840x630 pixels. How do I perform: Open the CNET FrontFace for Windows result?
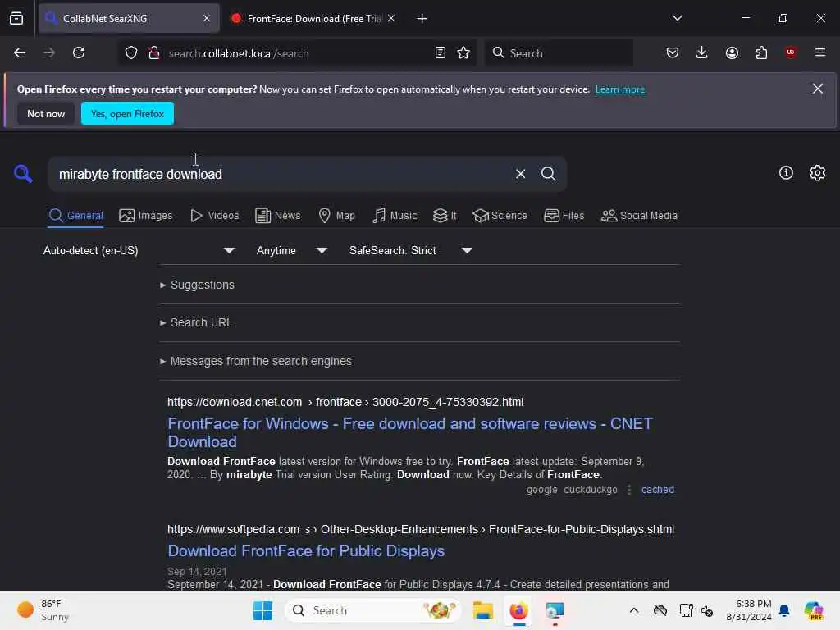tap(410, 432)
